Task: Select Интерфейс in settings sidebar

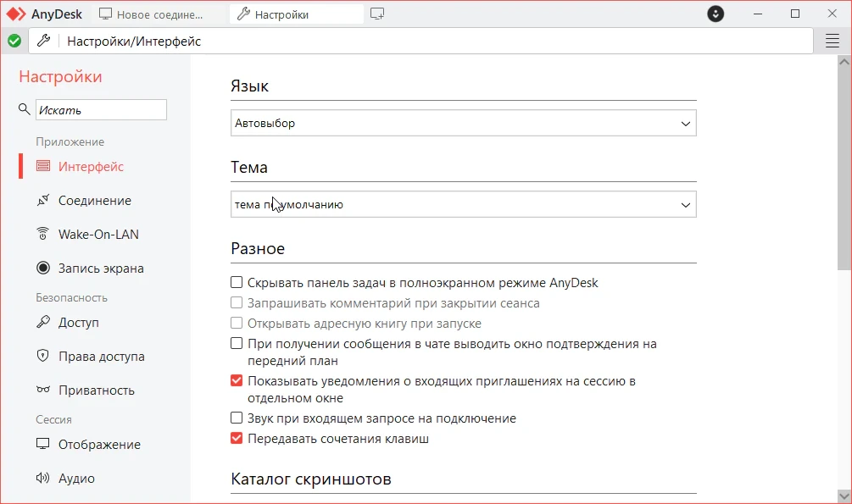Action: coord(92,166)
